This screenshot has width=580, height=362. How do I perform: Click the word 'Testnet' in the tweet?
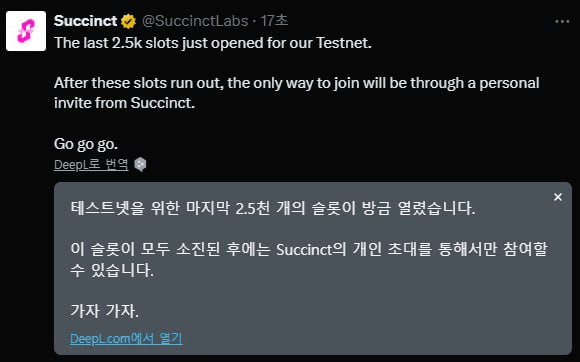[342, 43]
